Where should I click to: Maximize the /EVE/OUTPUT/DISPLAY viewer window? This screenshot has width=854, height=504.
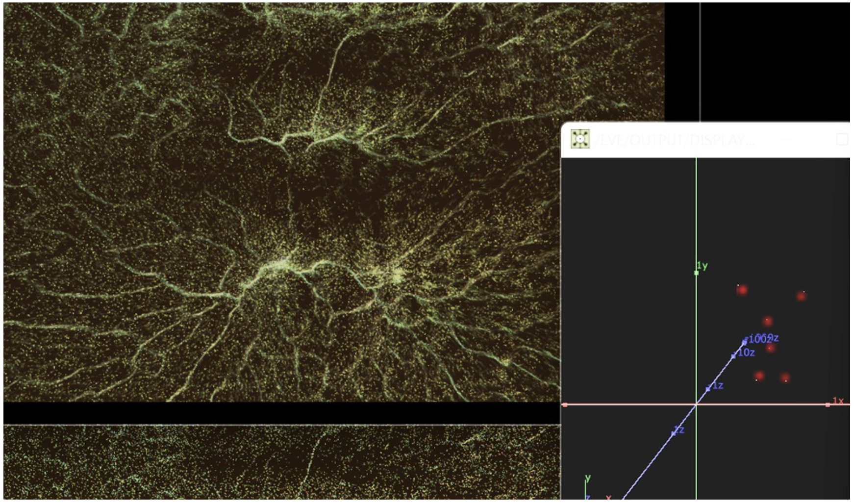pos(842,140)
